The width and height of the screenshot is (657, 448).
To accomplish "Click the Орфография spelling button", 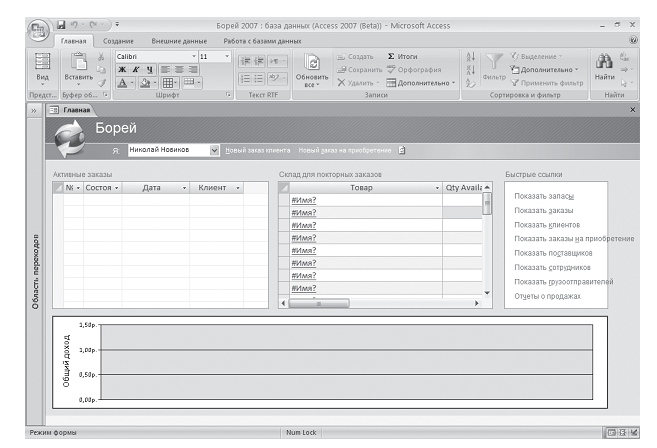I will click(414, 70).
